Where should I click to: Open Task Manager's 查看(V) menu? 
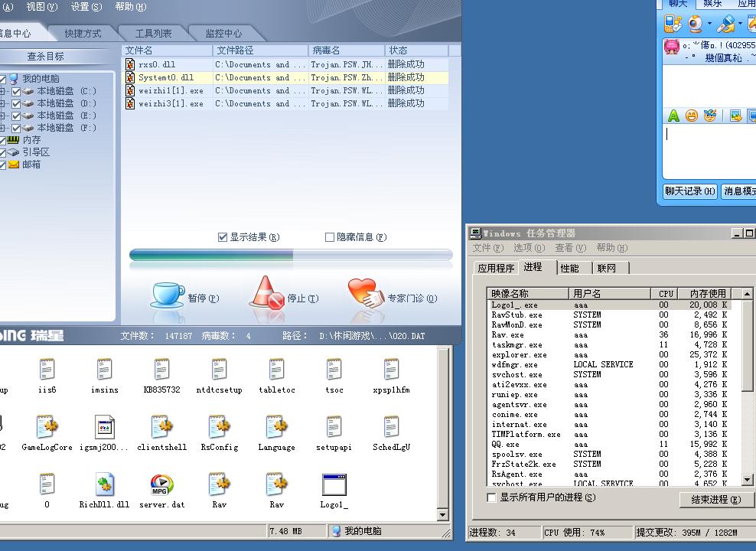[570, 248]
